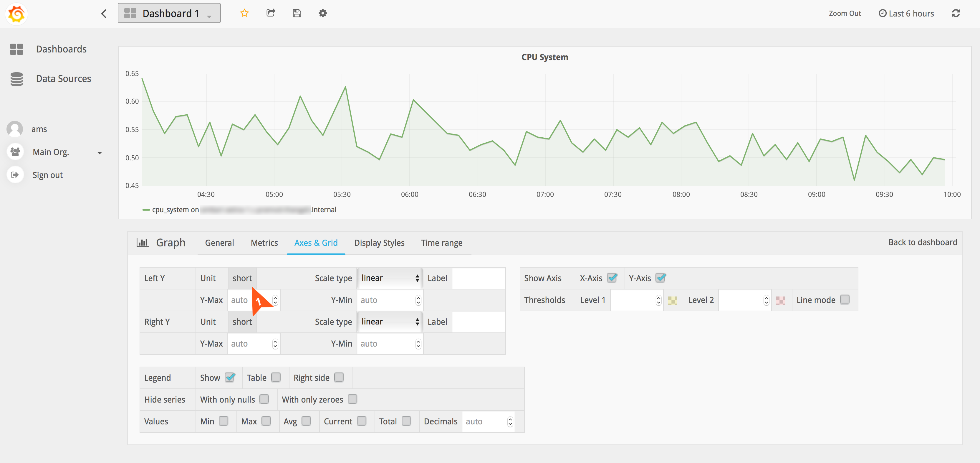This screenshot has width=980, height=463.
Task: Uncheck the X-Axis show checkbox
Action: 612,278
